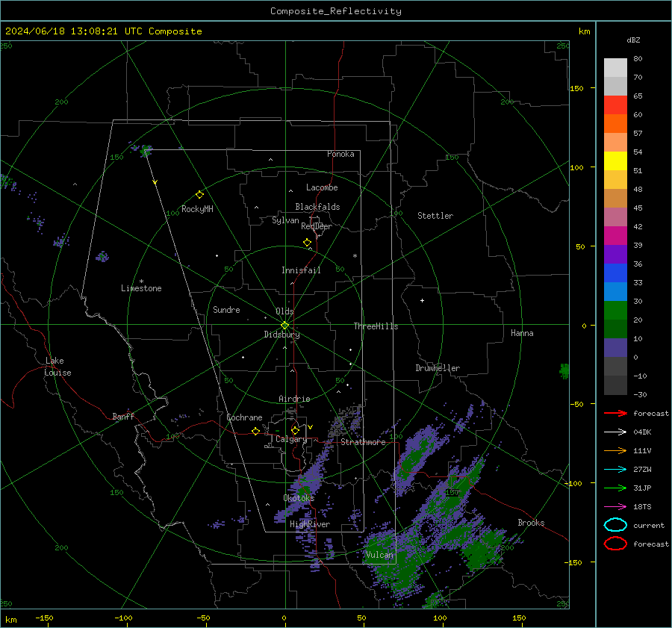The image size is (672, 628).
Task: Click the green echo near the east map edge
Action: (565, 370)
